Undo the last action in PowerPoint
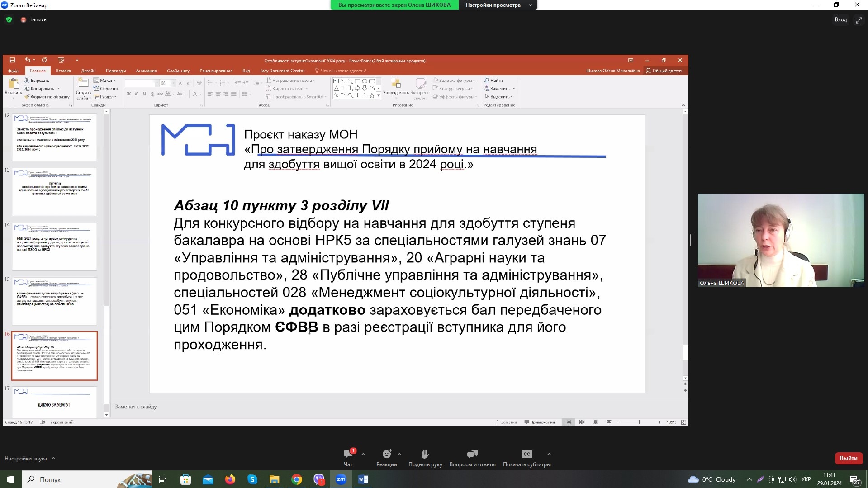The width and height of the screenshot is (868, 488). (x=28, y=60)
